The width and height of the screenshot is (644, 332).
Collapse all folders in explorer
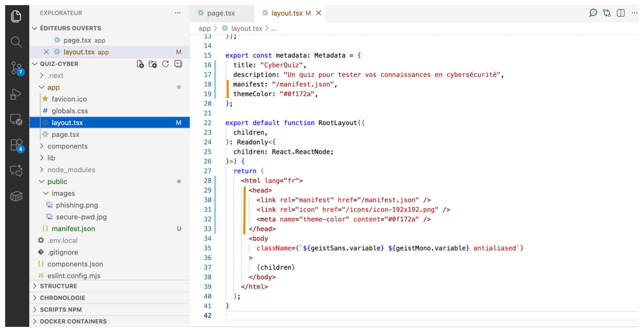(178, 64)
